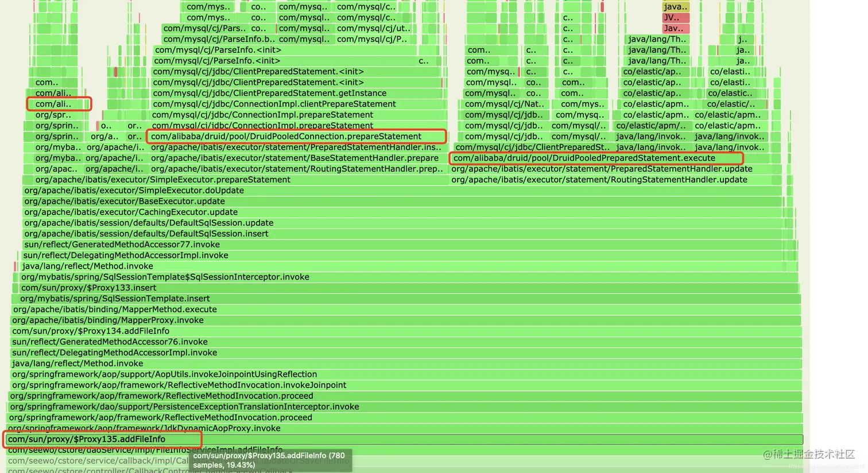Image resolution: width=868 pixels, height=473 pixels.
Task: Click the yellow java.. frame at top
Action: coord(675,6)
